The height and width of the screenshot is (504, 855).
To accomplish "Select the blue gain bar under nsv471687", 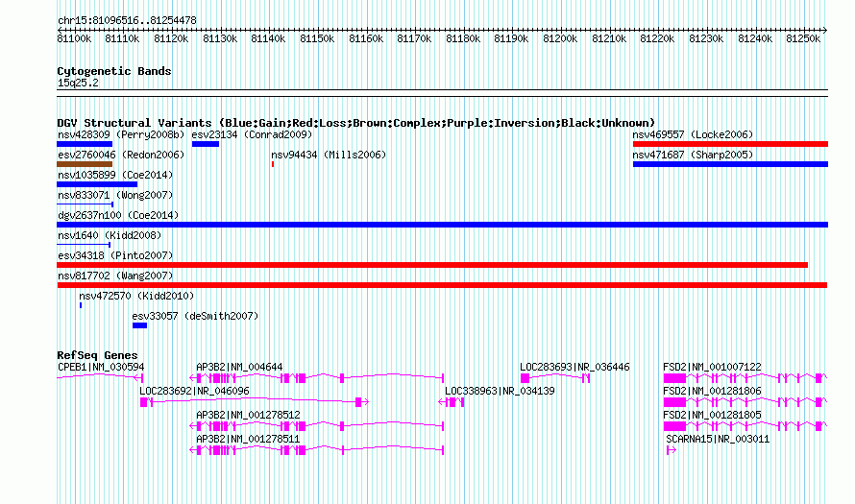I will pos(731,164).
